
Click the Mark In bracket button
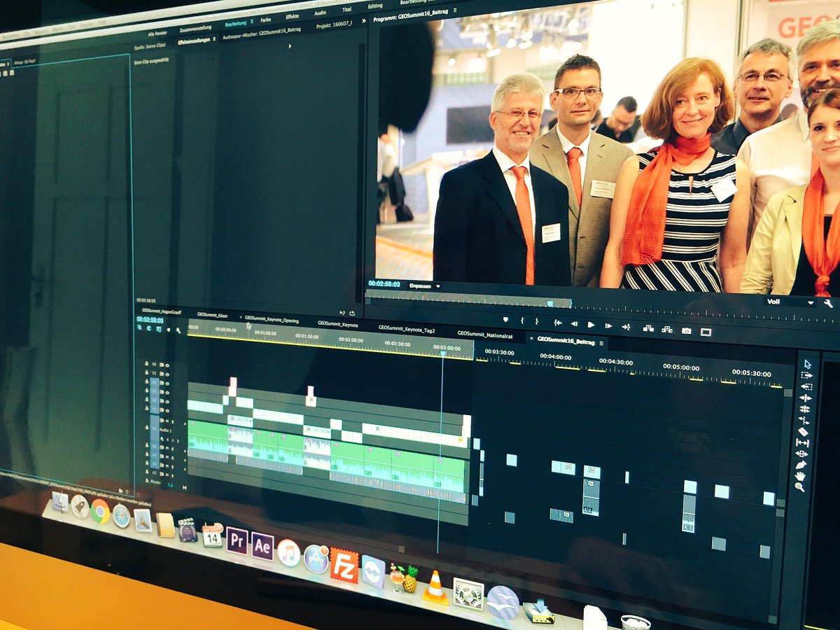coord(522,321)
